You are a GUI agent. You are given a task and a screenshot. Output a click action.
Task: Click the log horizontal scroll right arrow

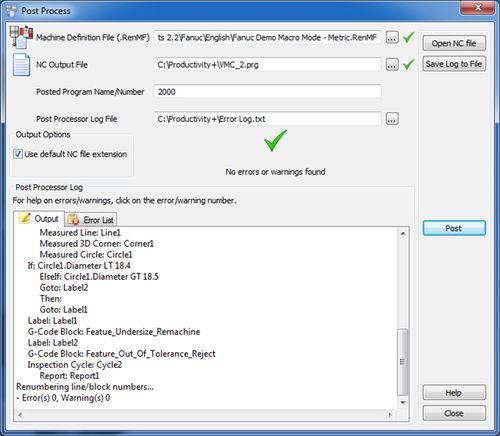click(390, 415)
